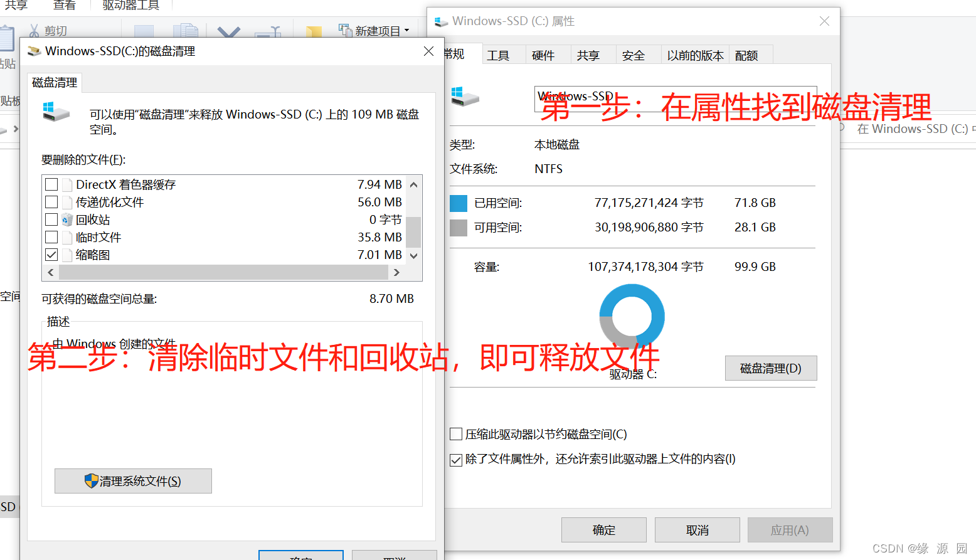Click the DirectX 着色器缓存 file icon
Image resolution: width=976 pixels, height=560 pixels.
[x=67, y=184]
